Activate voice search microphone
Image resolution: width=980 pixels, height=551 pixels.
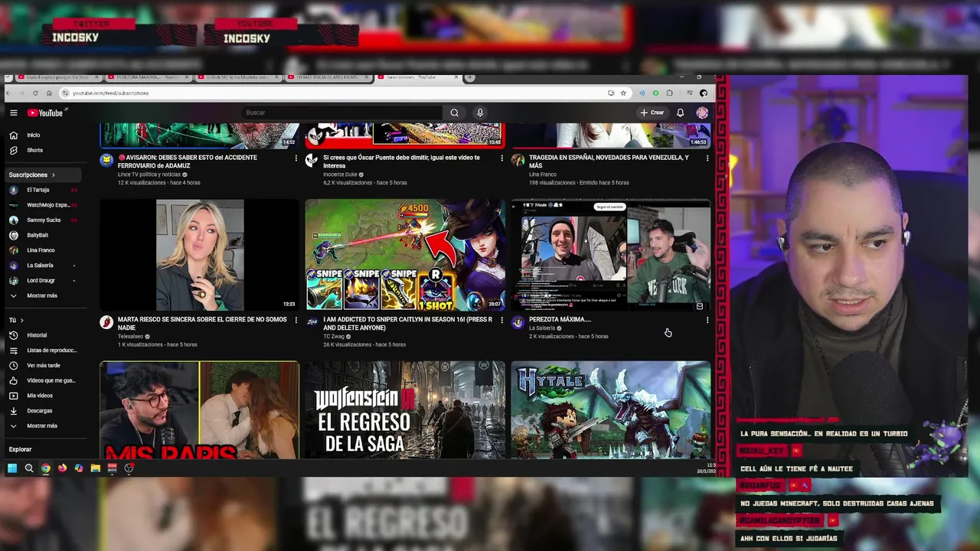(x=480, y=112)
